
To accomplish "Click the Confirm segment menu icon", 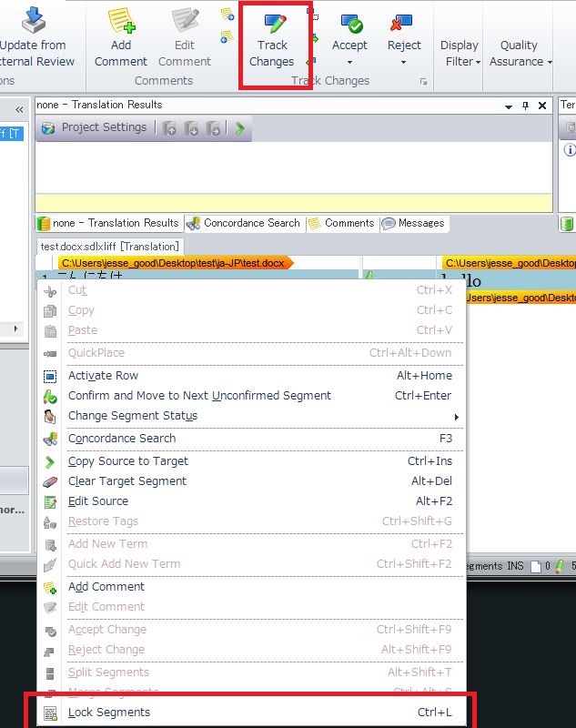I will coord(50,397).
